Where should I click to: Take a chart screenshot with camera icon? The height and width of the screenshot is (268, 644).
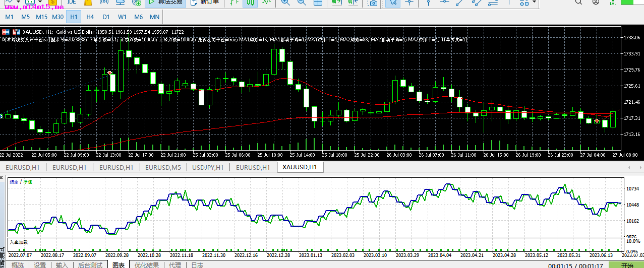tap(373, 3)
